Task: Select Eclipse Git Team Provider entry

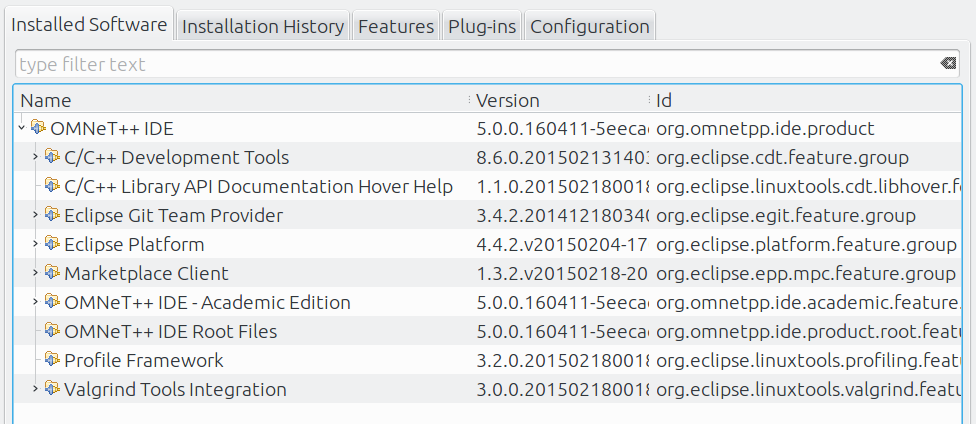Action: tap(174, 215)
